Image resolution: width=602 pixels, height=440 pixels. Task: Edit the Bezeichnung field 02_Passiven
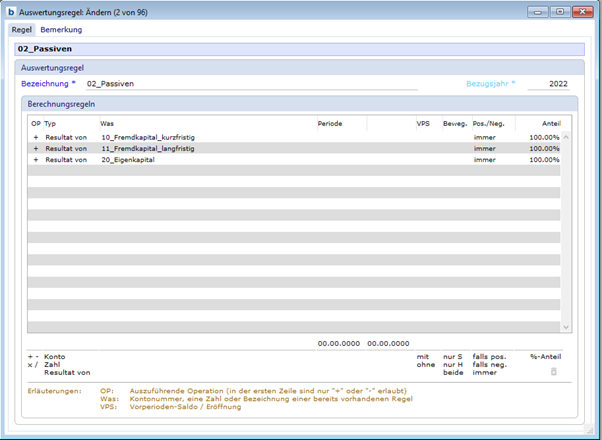pyautogui.click(x=250, y=84)
